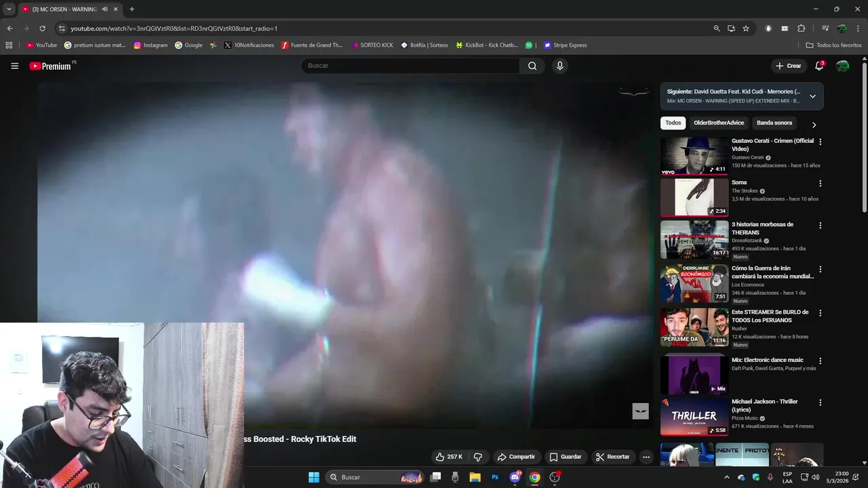Open the Instagram bookmark
868x488 pixels.
coord(151,45)
